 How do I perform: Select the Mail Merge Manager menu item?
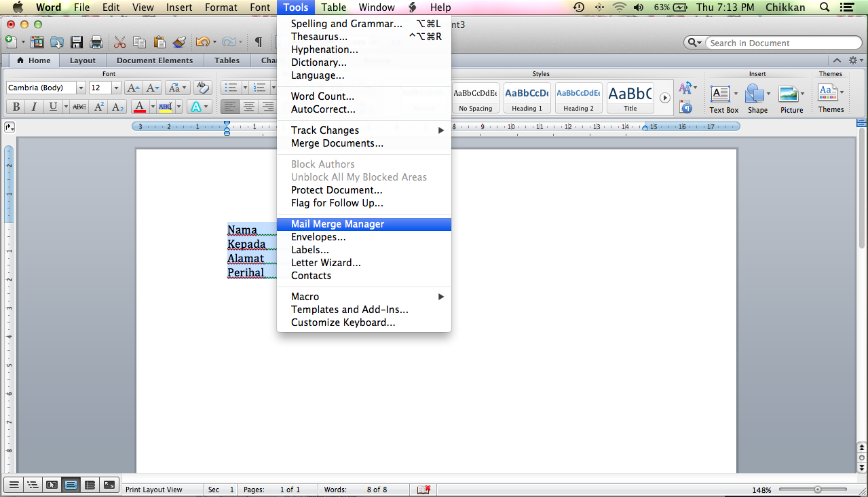click(337, 223)
